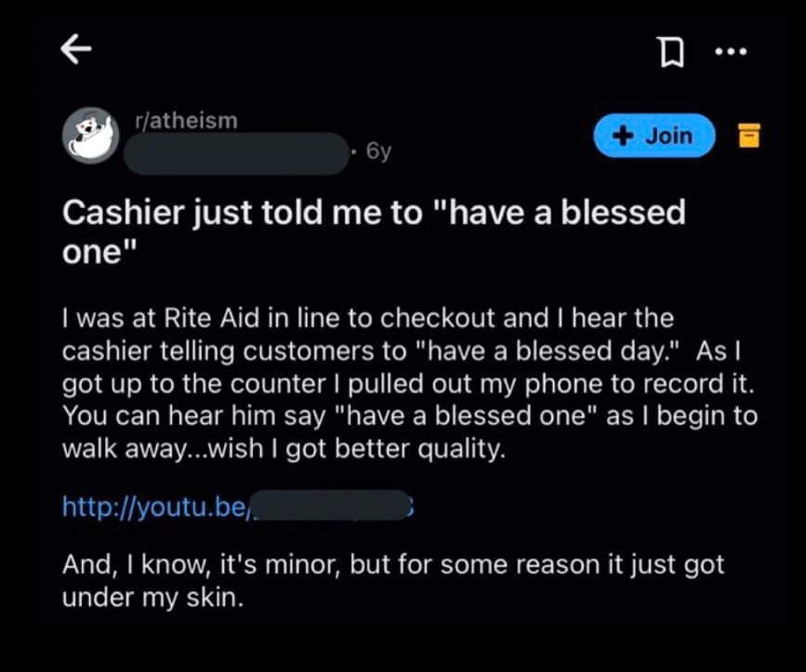806x672 pixels.
Task: Tap the r/atheism community avatar
Action: 91,135
